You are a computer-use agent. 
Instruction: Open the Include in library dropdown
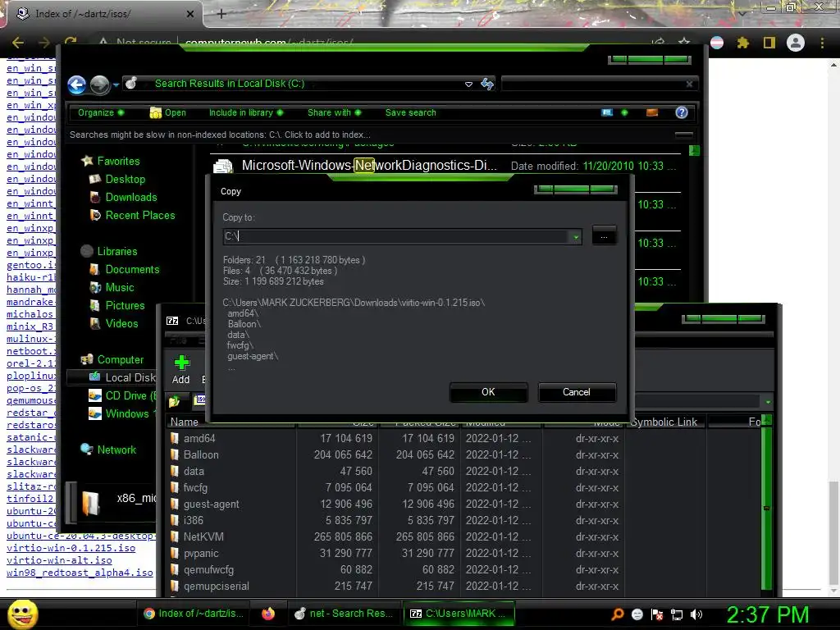[246, 112]
